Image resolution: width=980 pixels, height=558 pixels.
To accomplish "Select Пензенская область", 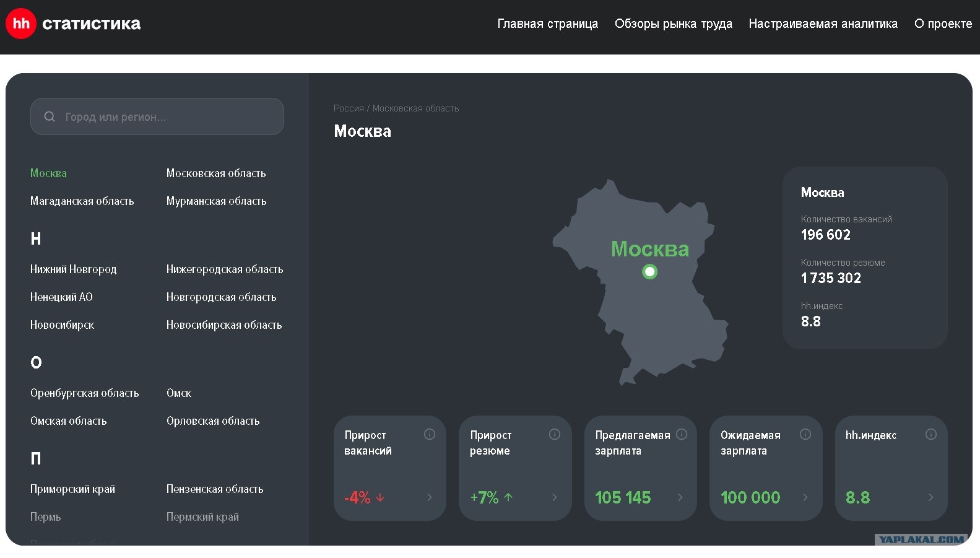I will pyautogui.click(x=215, y=489).
